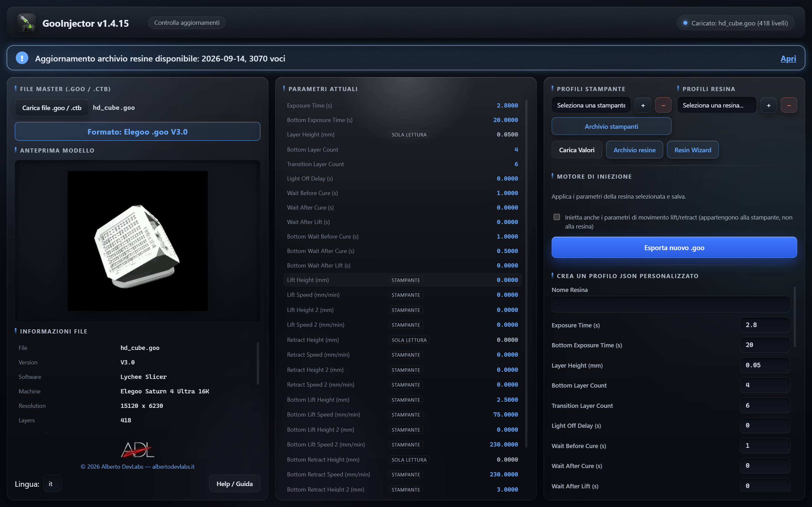Launch the Resin Wizard

693,150
